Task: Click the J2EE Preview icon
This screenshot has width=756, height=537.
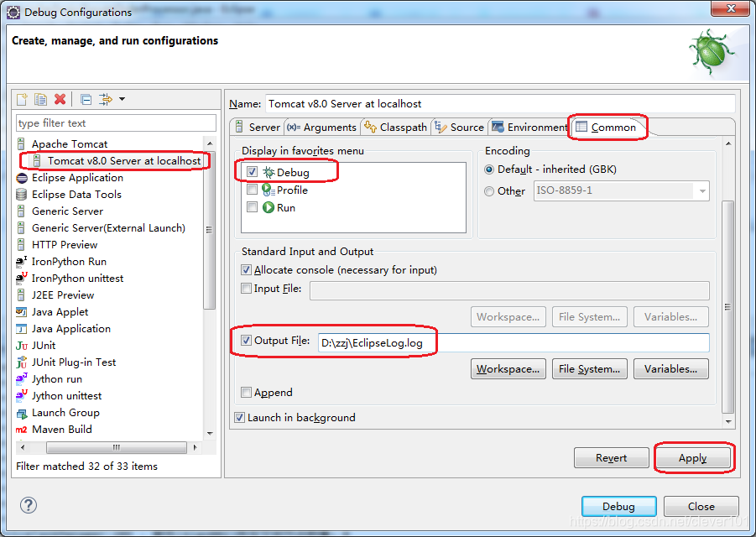Action: [21, 295]
